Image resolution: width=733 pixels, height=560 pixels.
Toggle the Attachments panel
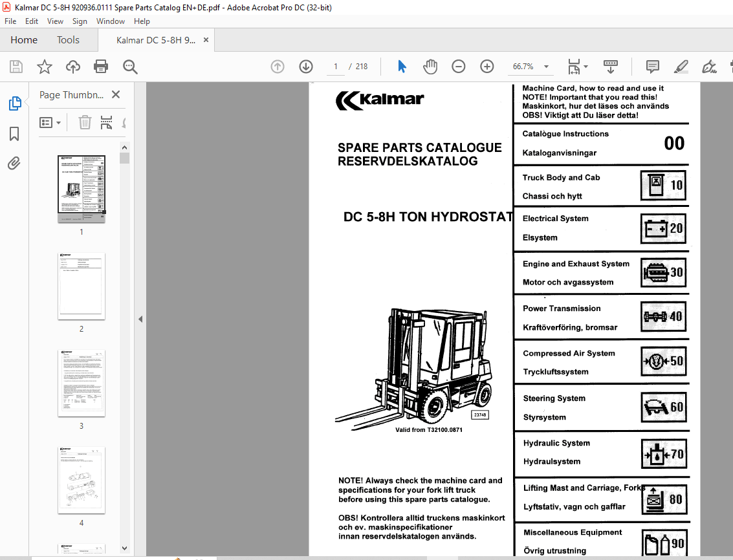click(x=14, y=164)
